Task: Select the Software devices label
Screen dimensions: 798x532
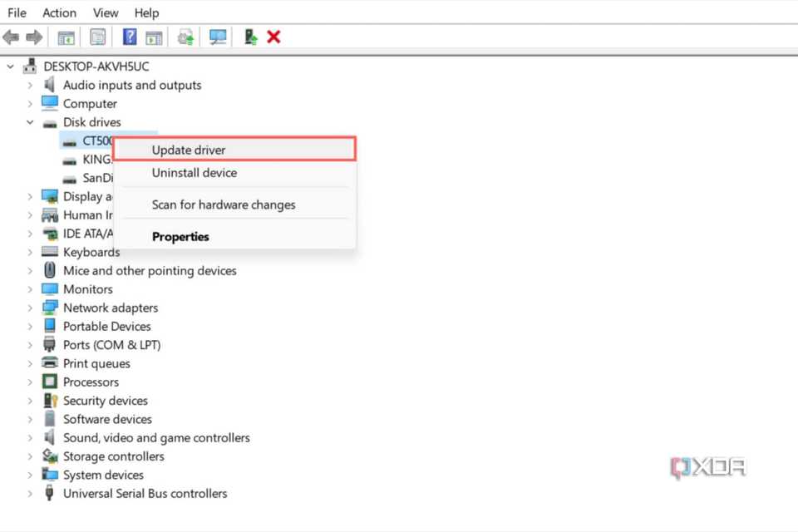Action: click(x=107, y=419)
